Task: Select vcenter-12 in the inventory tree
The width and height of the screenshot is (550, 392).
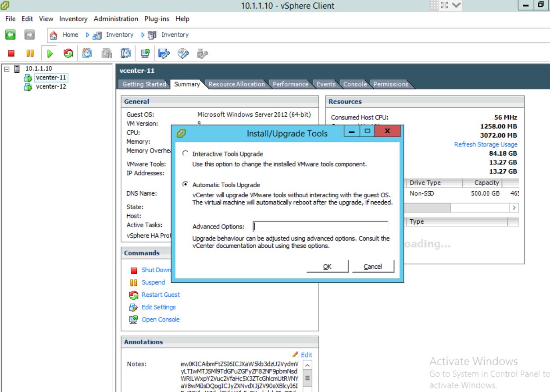Action: pyautogui.click(x=51, y=86)
